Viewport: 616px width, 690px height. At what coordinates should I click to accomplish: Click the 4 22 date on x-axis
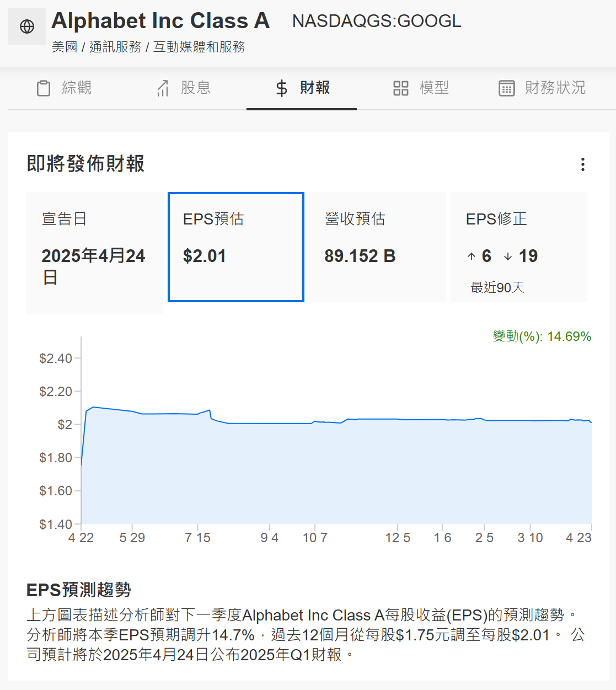click(81, 538)
